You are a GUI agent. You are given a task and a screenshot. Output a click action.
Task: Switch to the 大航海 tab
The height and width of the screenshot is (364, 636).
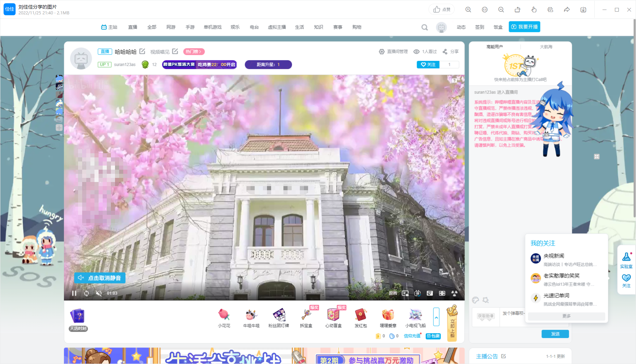(x=546, y=47)
